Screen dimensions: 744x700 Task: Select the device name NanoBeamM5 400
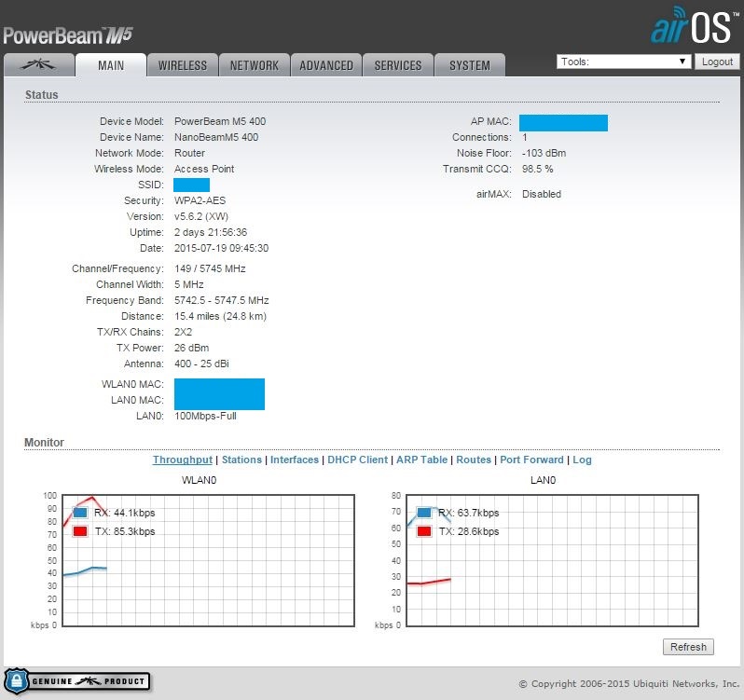216,137
